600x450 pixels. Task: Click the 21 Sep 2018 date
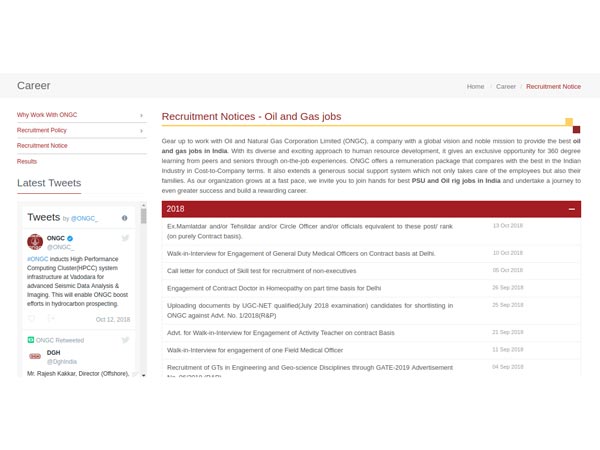pyautogui.click(x=508, y=332)
